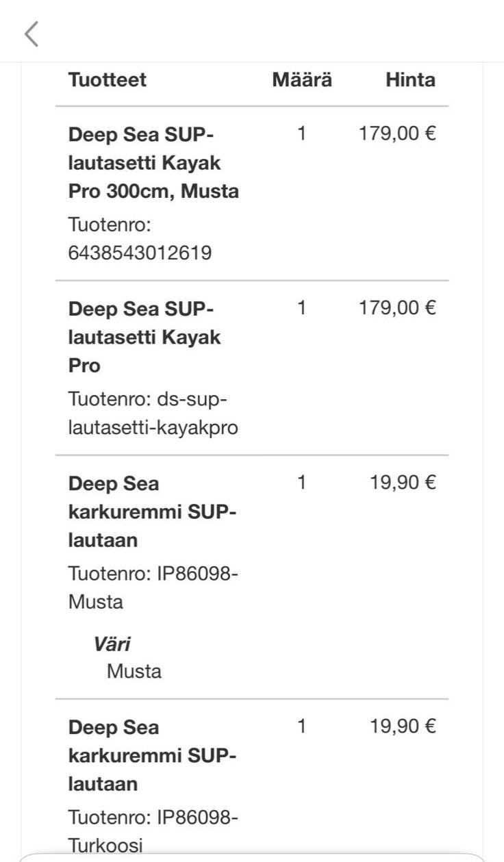This screenshot has width=504, height=862.
Task: Select product number IP86098-Musta
Action: pos(153,587)
